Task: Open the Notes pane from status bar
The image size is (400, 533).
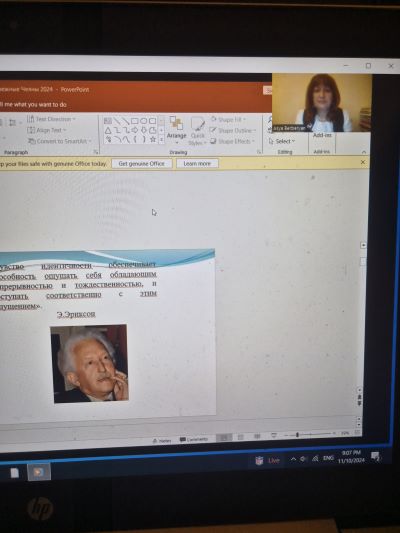Action: [x=162, y=441]
